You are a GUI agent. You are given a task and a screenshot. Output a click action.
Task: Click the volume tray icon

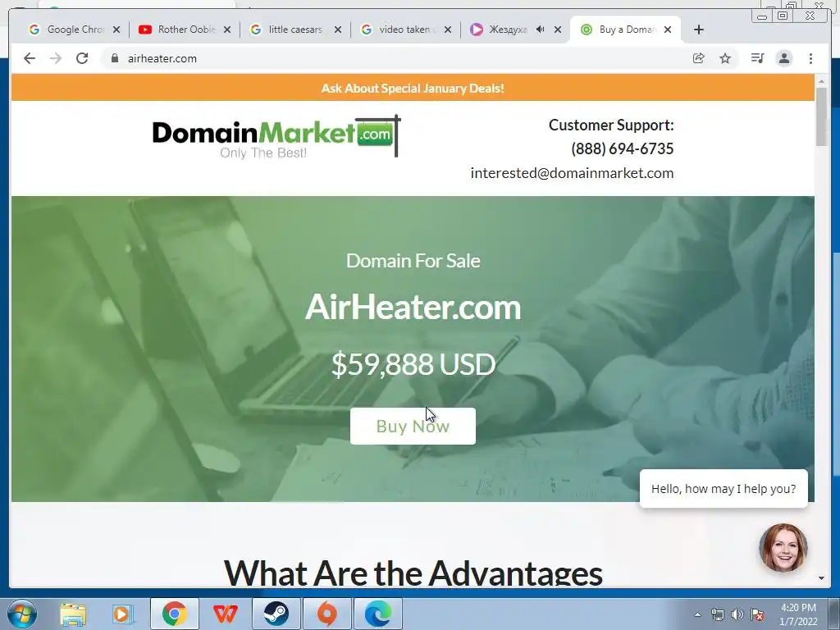click(737, 614)
